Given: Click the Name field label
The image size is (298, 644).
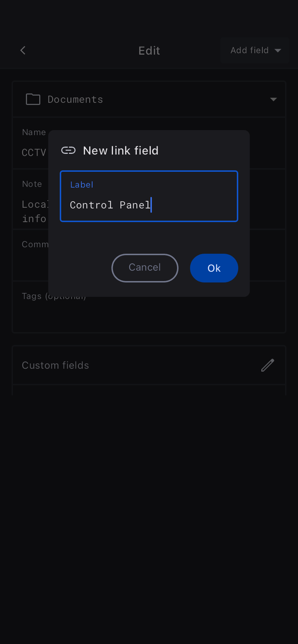Looking at the screenshot, I should point(34,132).
